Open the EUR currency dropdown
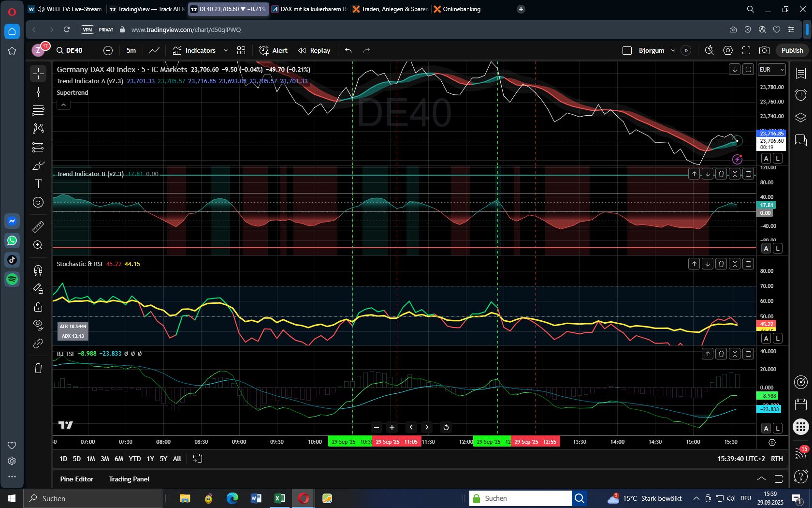The width and height of the screenshot is (812, 508). 771,69
